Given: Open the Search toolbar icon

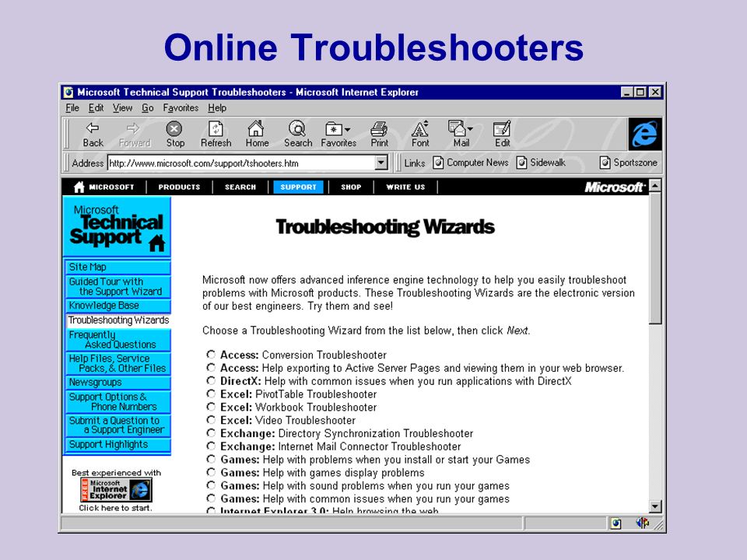Looking at the screenshot, I should pos(297,128).
